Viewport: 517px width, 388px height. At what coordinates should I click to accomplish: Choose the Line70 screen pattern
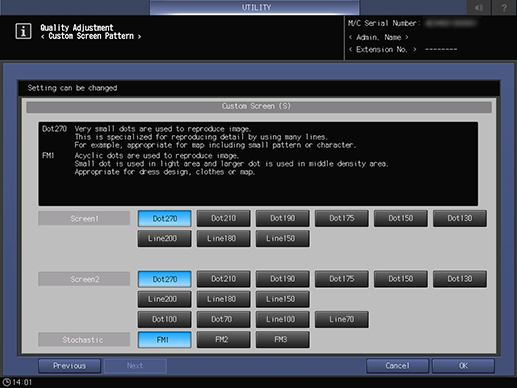342,319
